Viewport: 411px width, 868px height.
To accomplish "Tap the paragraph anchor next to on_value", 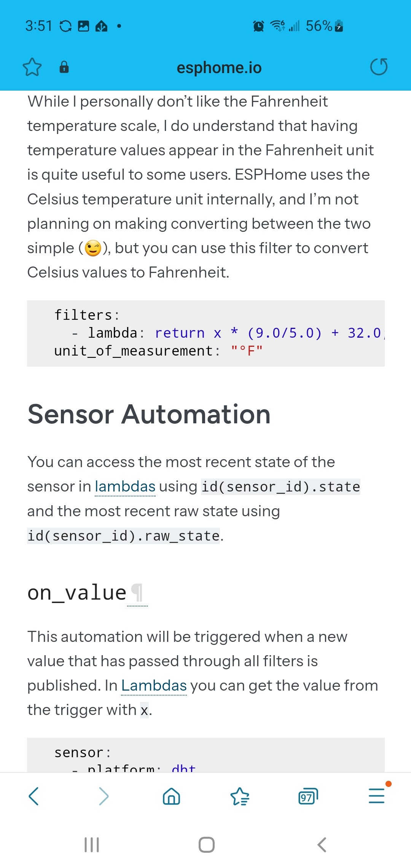I will tap(138, 592).
